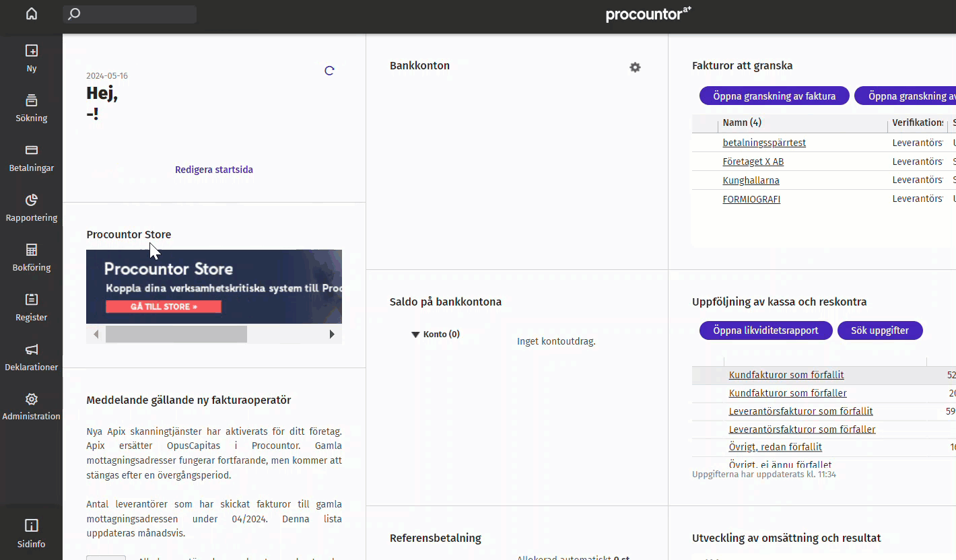The height and width of the screenshot is (560, 956).
Task: Open the betalningsspärrtest invoice link
Action: tap(764, 143)
